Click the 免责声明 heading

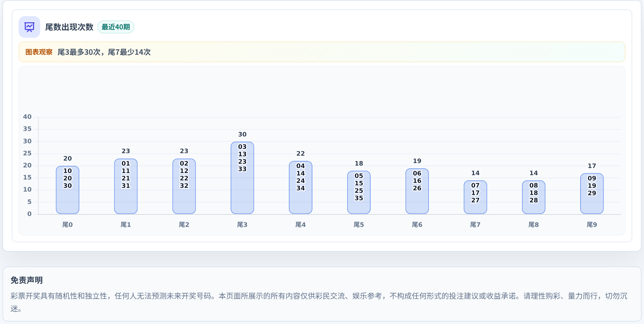pos(27,280)
